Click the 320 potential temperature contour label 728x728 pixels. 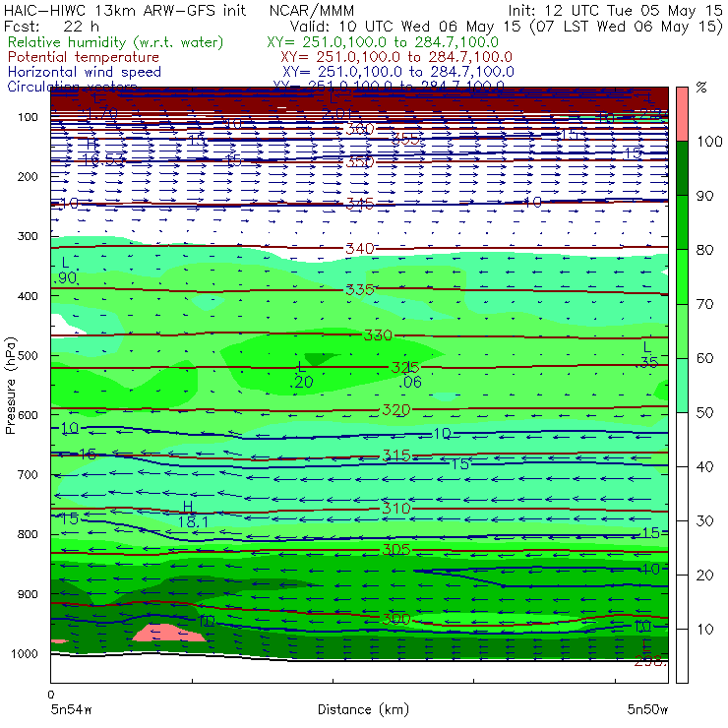(x=396, y=410)
